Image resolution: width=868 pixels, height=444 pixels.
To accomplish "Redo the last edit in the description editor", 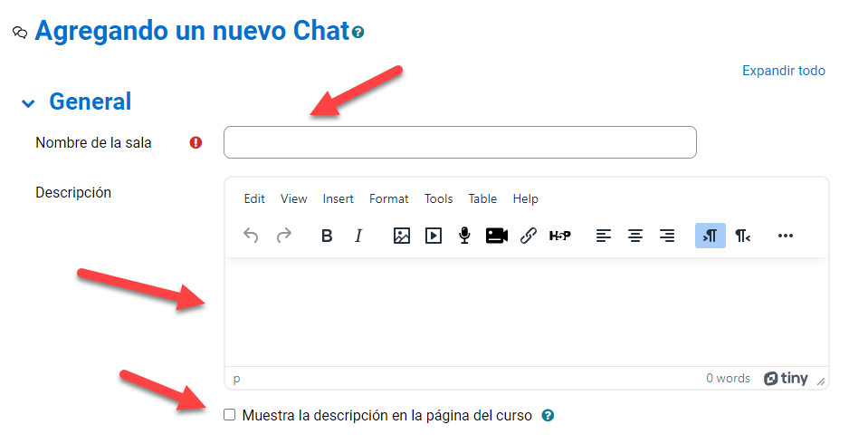I will click(284, 236).
